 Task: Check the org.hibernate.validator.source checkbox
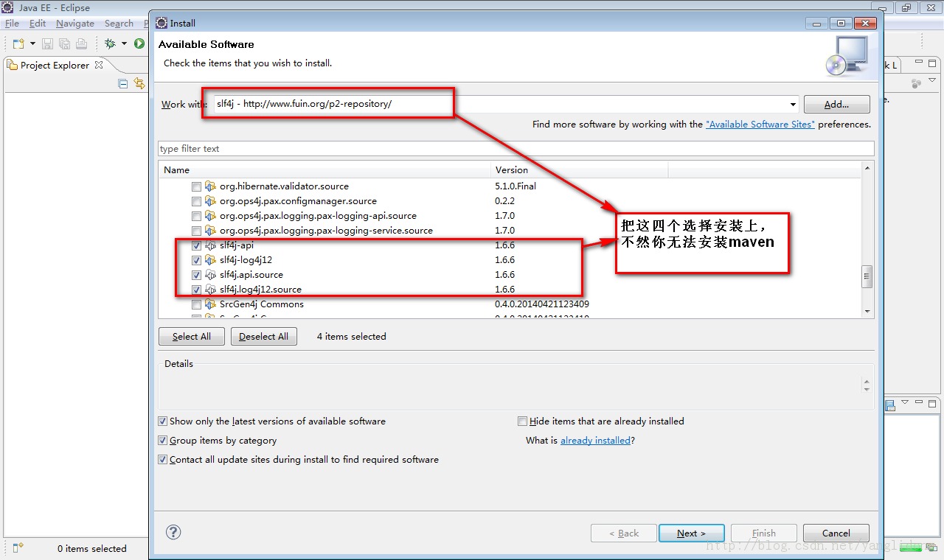(196, 186)
